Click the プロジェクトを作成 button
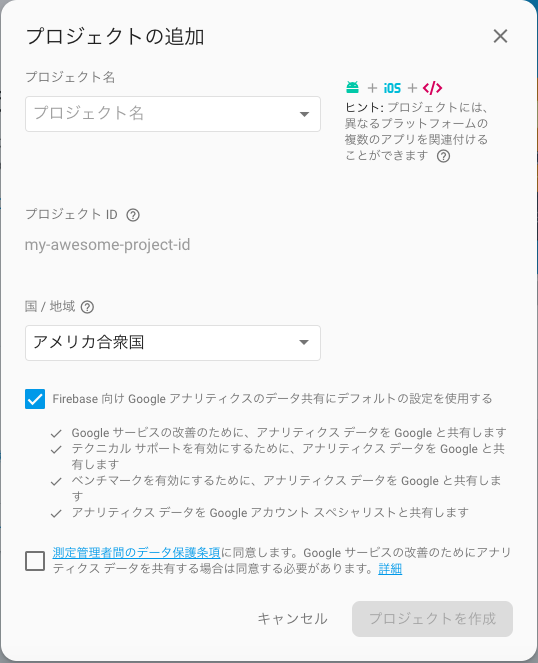 pyautogui.click(x=432, y=619)
